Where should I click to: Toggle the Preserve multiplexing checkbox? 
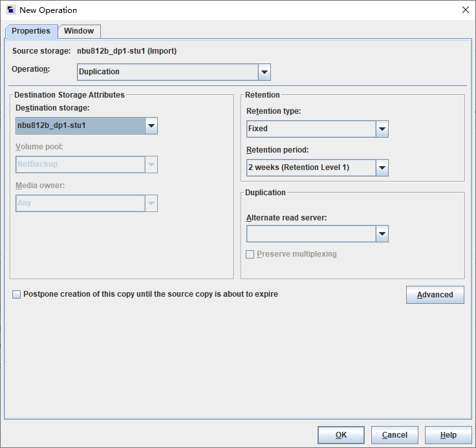[250, 254]
